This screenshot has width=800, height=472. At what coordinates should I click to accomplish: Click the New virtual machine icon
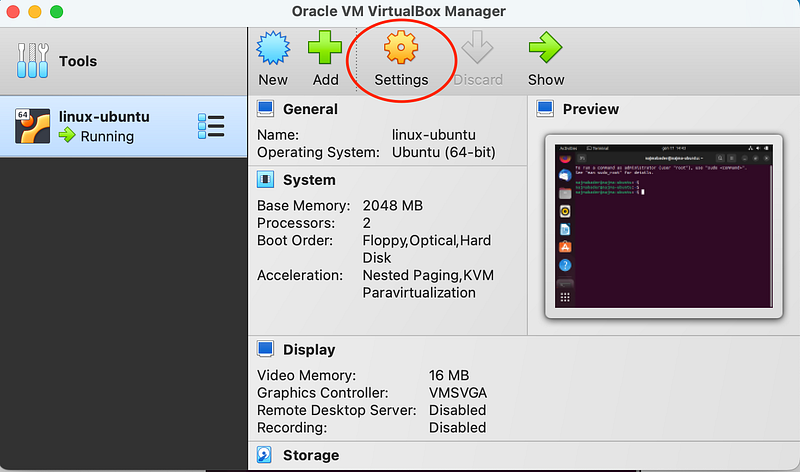pyautogui.click(x=273, y=47)
